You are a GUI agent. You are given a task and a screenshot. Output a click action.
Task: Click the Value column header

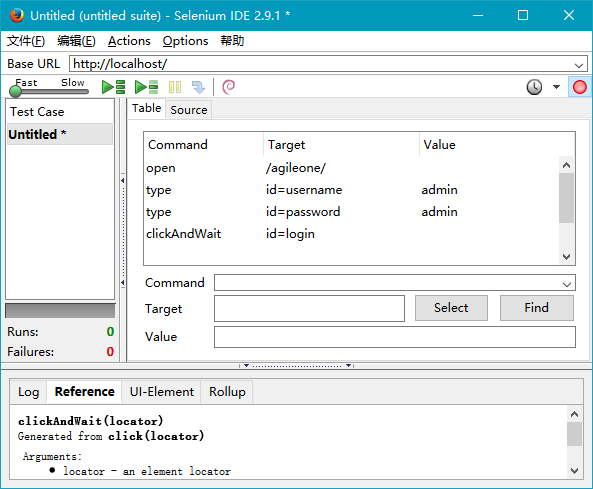tap(497, 144)
